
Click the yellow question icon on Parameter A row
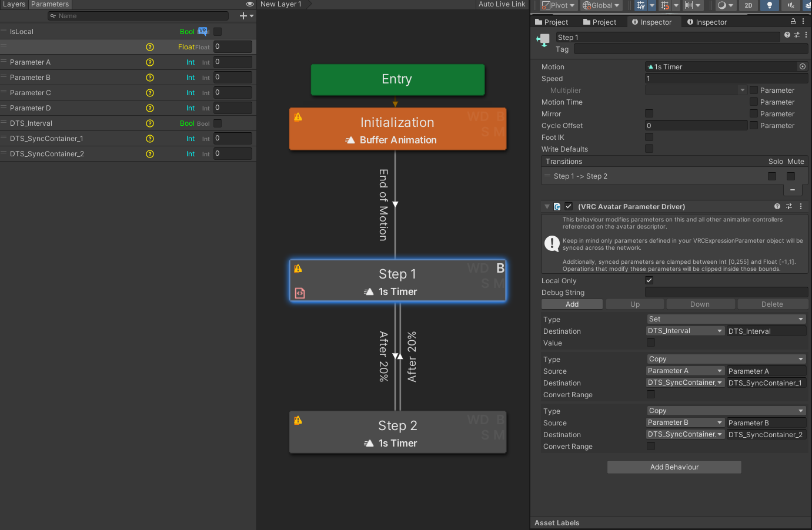[150, 62]
